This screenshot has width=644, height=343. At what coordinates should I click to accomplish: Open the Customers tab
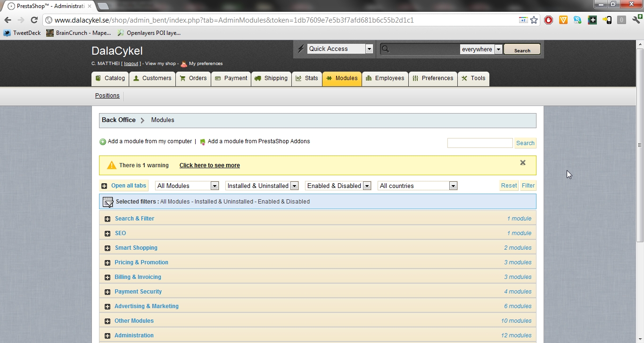tap(152, 79)
